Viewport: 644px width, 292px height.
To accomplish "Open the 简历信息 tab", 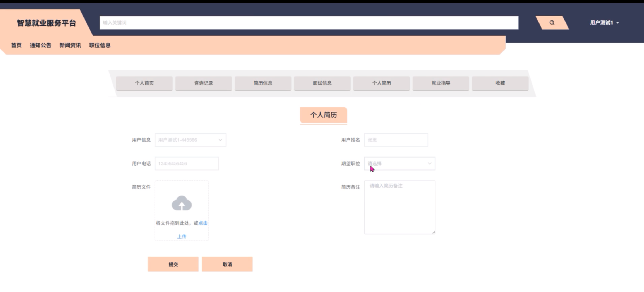I will (x=263, y=83).
